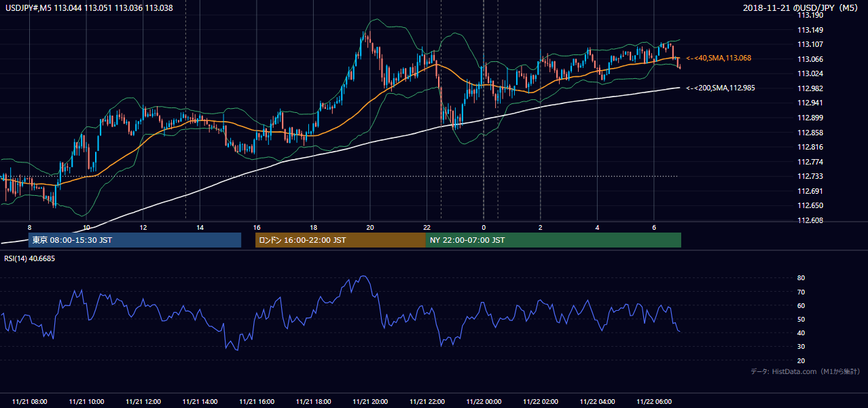
Task: Select the NY 22:00-07:00 JST session bar
Action: click(x=554, y=240)
